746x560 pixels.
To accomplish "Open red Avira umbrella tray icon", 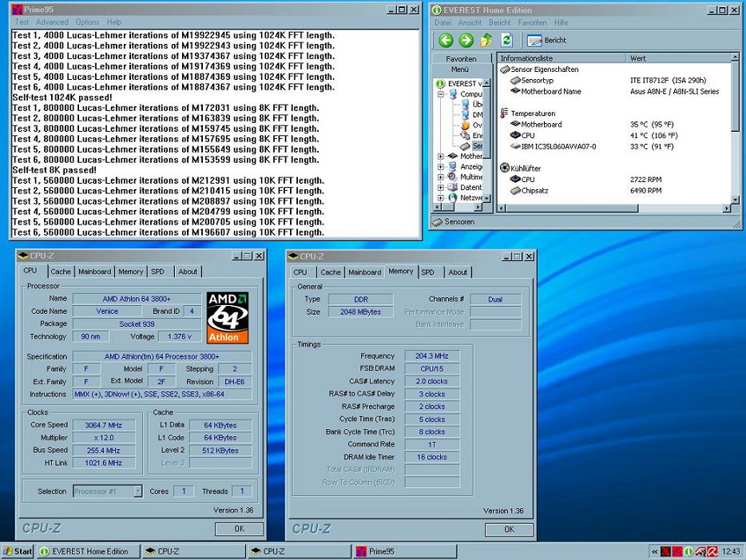I will coord(712,552).
